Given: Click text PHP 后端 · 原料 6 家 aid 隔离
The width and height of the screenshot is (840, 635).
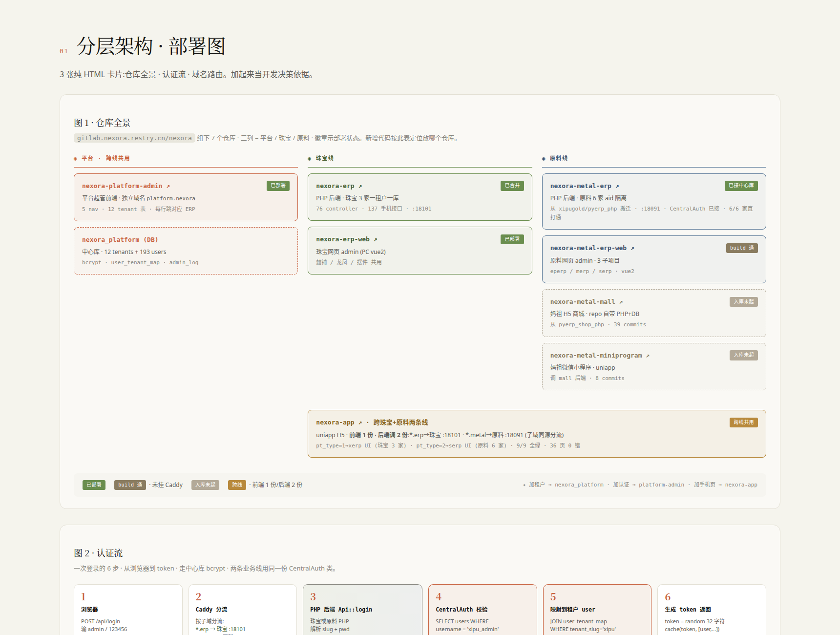Looking at the screenshot, I should (588, 198).
